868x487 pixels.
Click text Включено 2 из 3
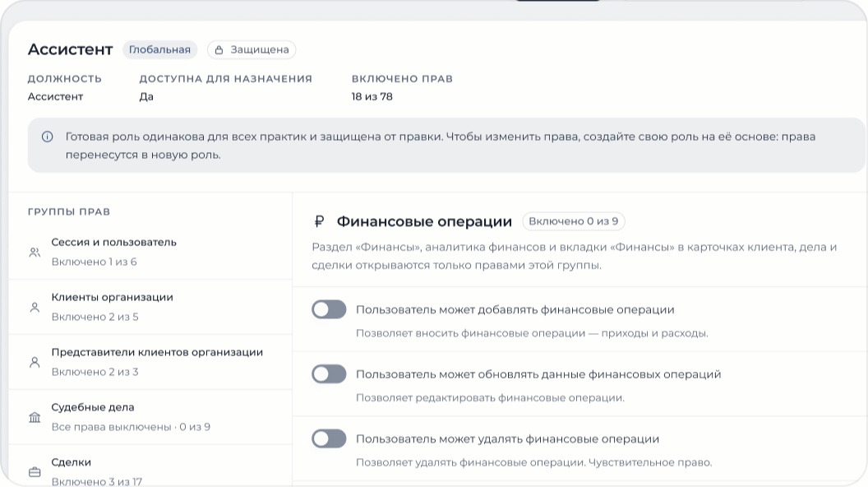point(95,372)
